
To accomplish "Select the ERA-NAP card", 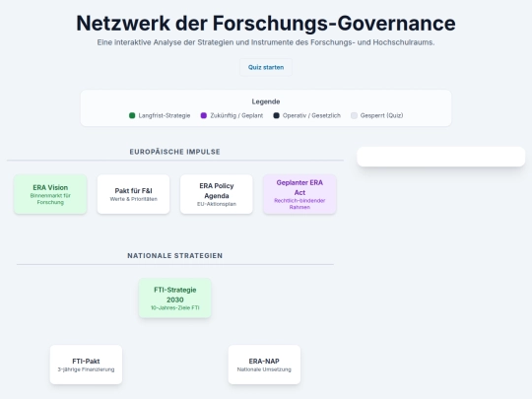I will [x=264, y=365].
